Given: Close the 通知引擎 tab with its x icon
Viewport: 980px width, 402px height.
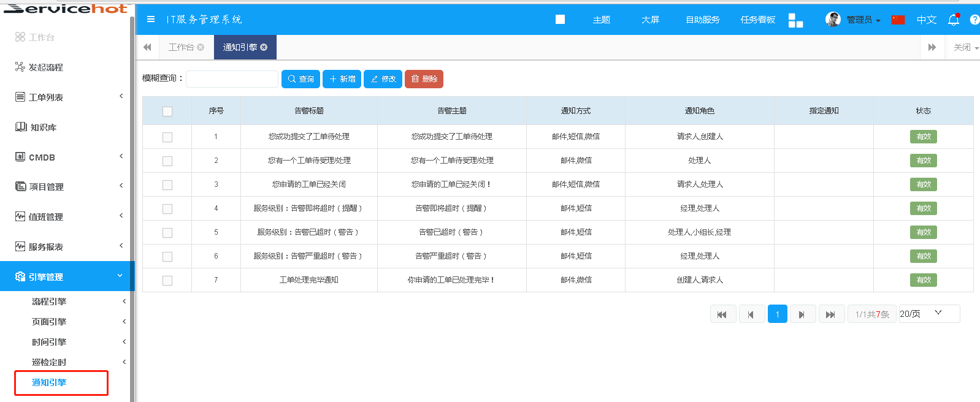Looking at the screenshot, I should pyautogui.click(x=264, y=47).
